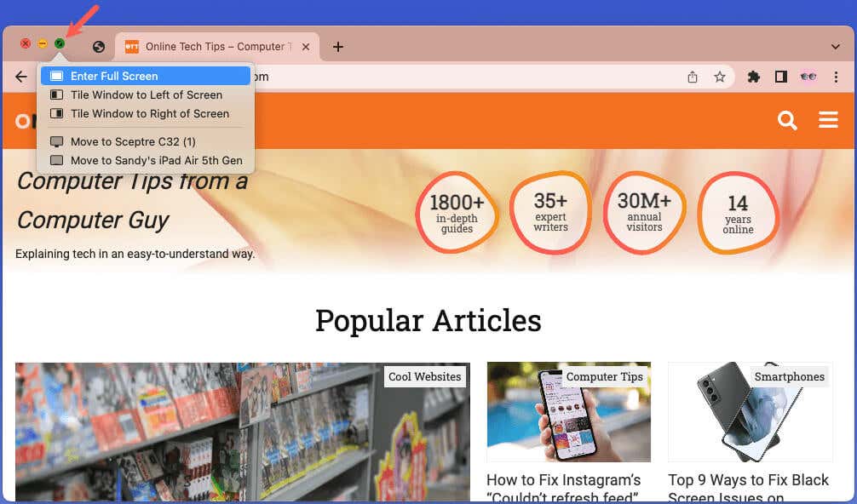This screenshot has width=857, height=504.
Task: Open a new tab with the plus button
Action: 337,47
